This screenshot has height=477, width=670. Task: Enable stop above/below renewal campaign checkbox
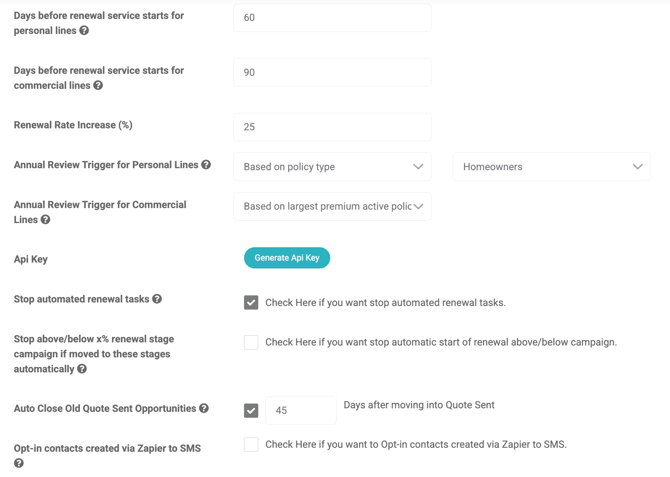point(251,342)
